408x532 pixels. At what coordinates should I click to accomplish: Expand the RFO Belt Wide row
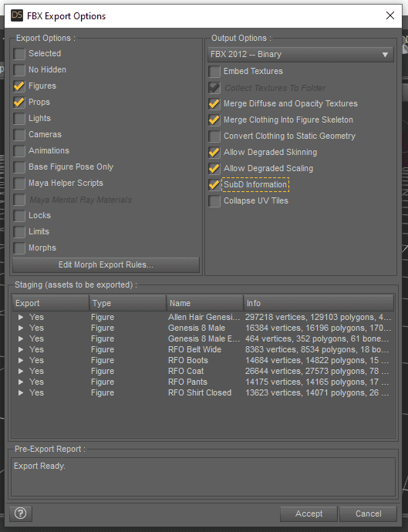(21, 350)
